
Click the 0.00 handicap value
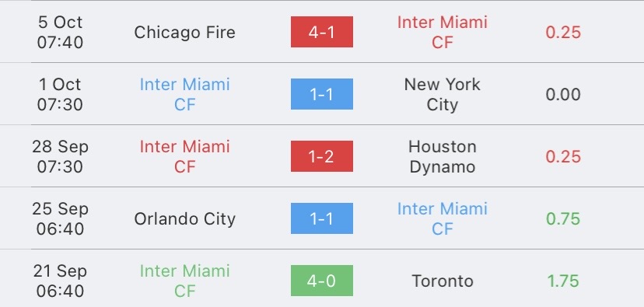coord(563,95)
